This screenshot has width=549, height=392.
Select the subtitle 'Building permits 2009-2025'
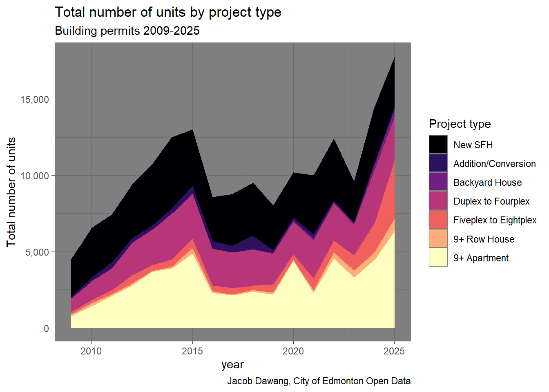point(127,31)
